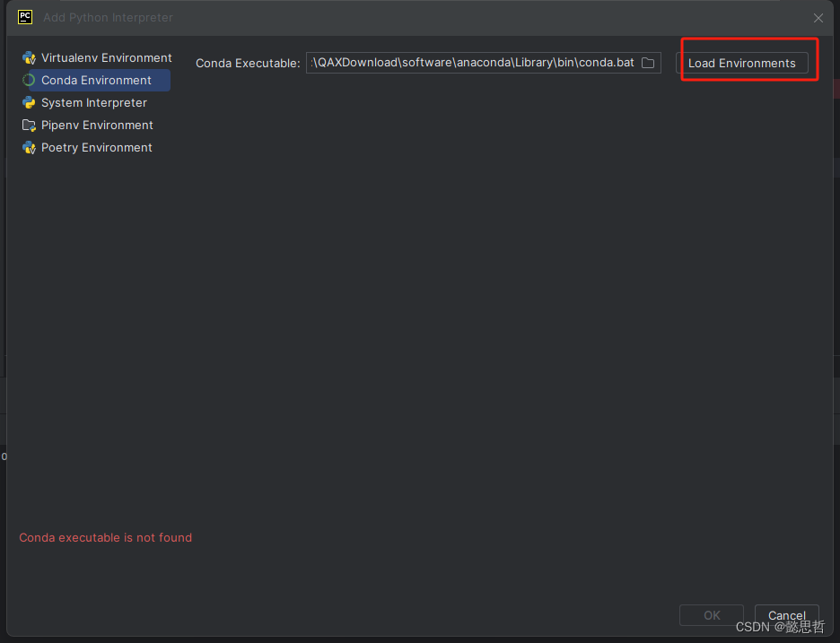This screenshot has height=643, width=840.
Task: Click Load Environments button
Action: click(x=742, y=63)
